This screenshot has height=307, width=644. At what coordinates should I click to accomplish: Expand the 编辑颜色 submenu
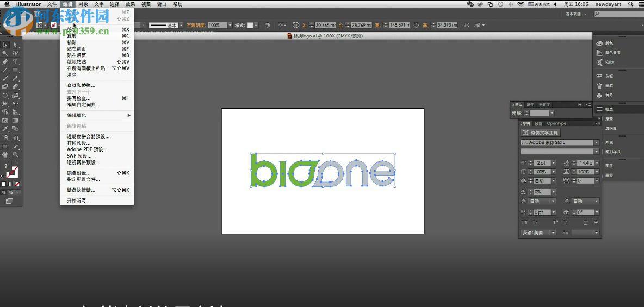pyautogui.click(x=97, y=115)
